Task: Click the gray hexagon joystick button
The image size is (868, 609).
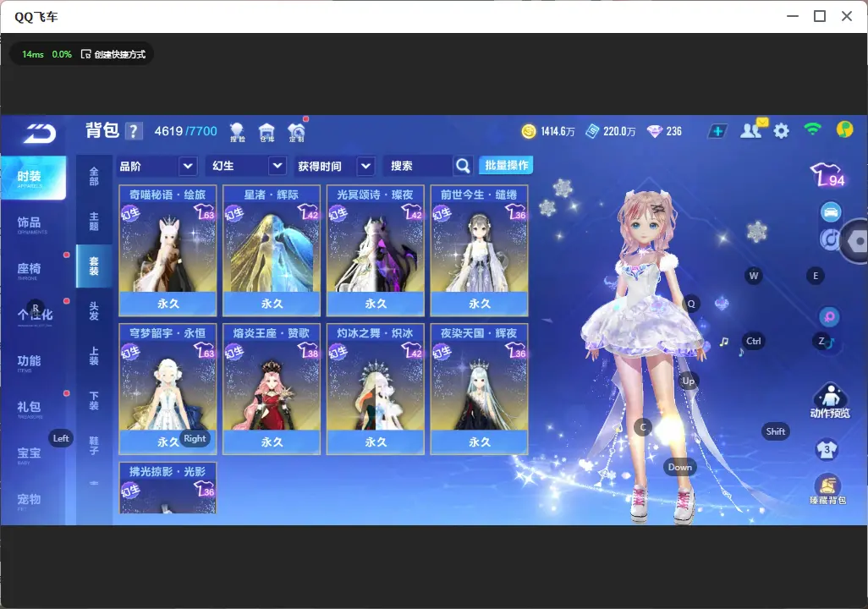Action: click(x=856, y=241)
